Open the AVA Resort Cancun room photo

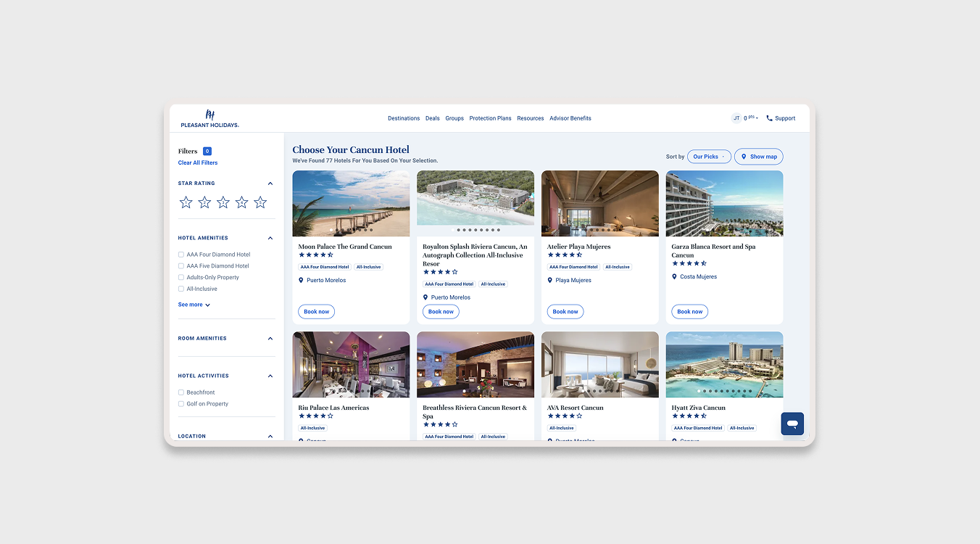pyautogui.click(x=600, y=364)
